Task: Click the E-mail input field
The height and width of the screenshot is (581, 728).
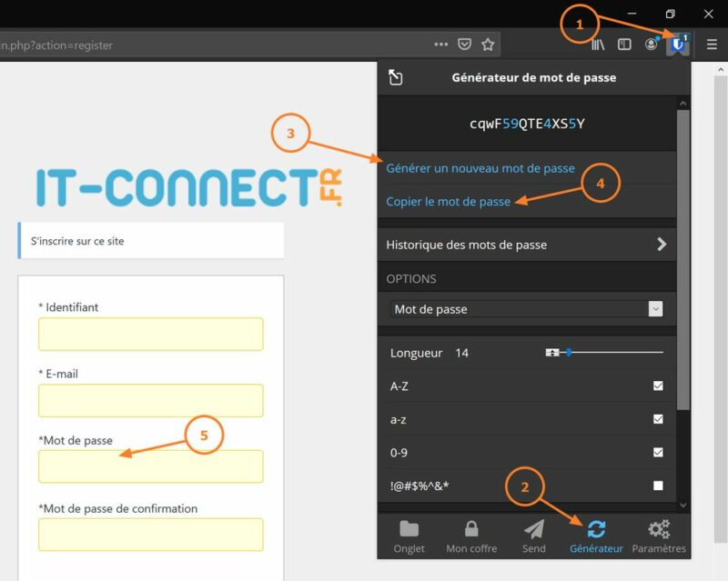Action: pyautogui.click(x=151, y=400)
